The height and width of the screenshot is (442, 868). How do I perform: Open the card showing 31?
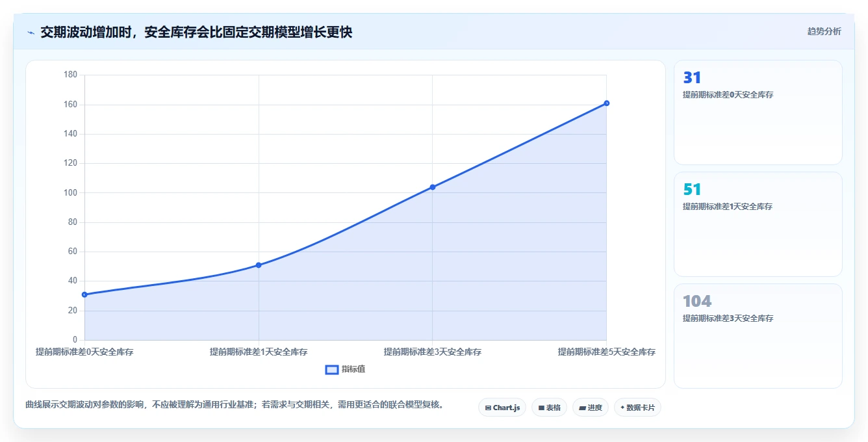758,112
